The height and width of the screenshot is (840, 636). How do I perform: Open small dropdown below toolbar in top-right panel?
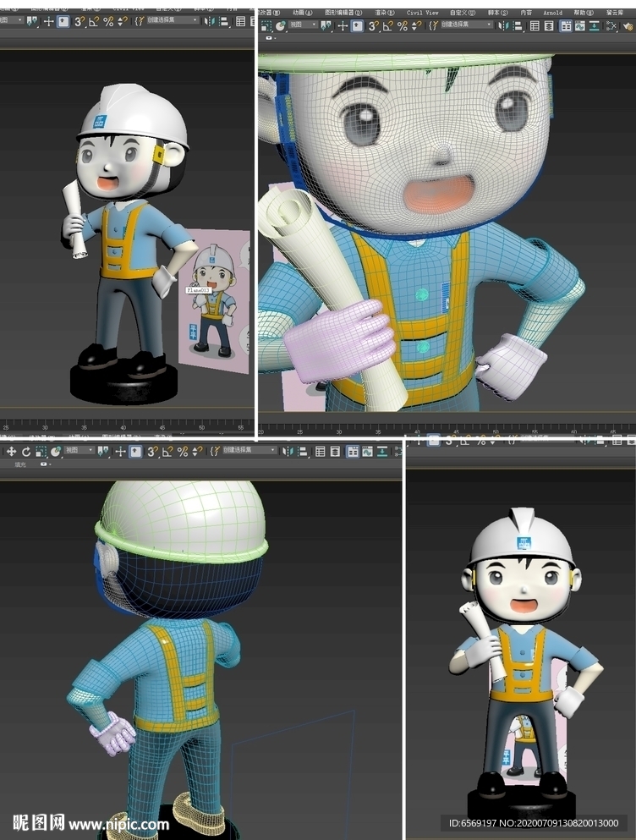coord(271,37)
